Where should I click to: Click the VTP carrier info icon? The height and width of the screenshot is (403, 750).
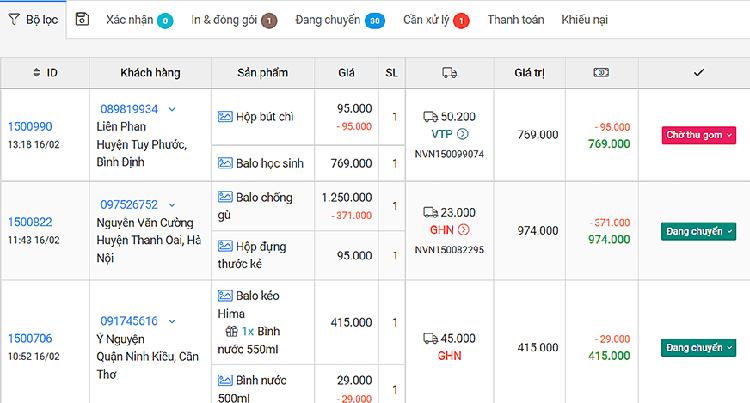462,134
